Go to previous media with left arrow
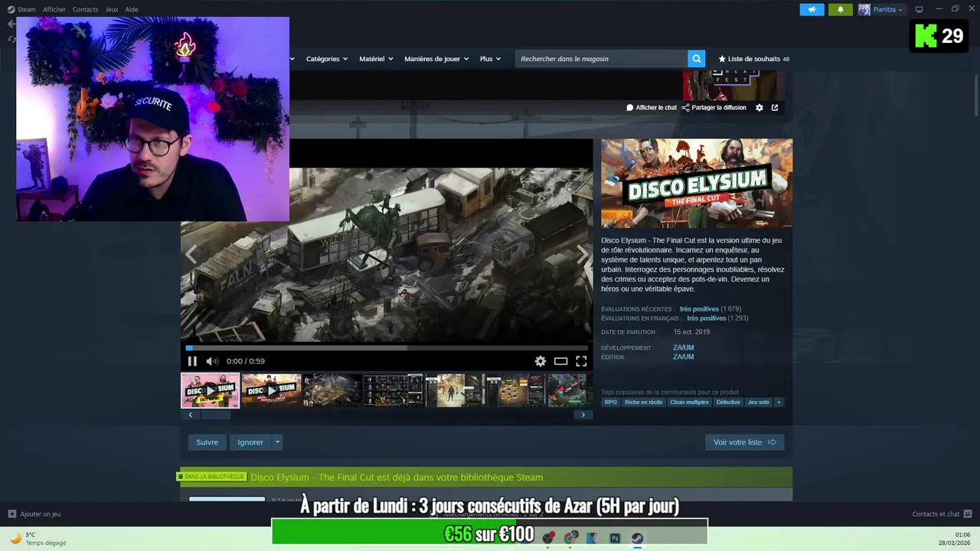This screenshot has width=980, height=551. click(191, 254)
